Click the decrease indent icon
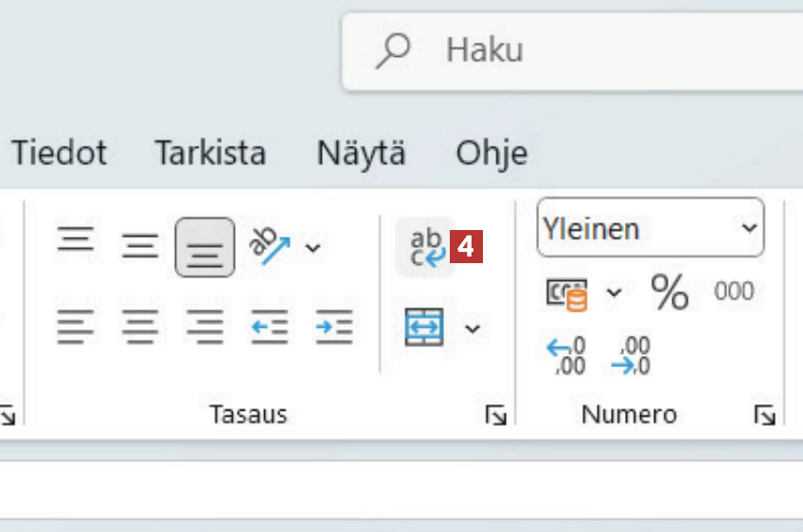The height and width of the screenshot is (532, 803). point(269,328)
